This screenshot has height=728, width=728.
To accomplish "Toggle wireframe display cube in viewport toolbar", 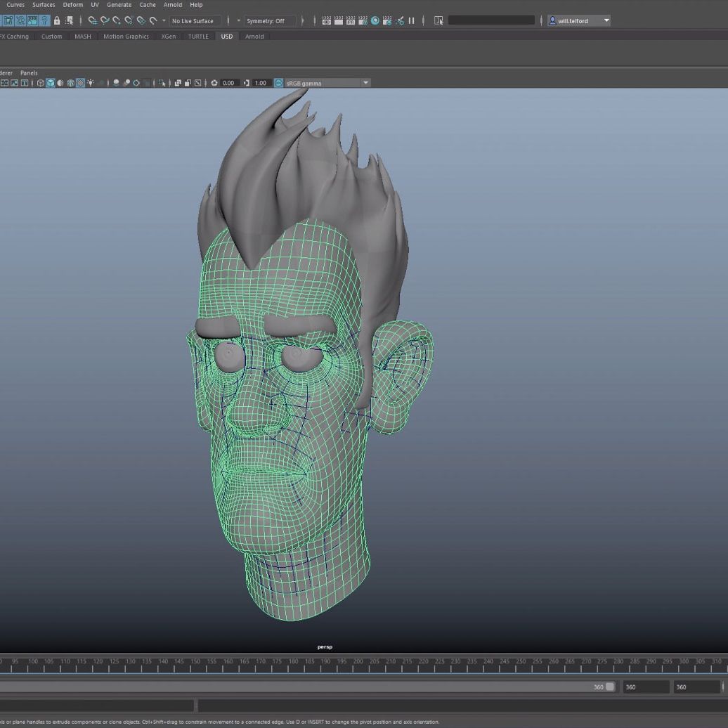I will coord(41,83).
